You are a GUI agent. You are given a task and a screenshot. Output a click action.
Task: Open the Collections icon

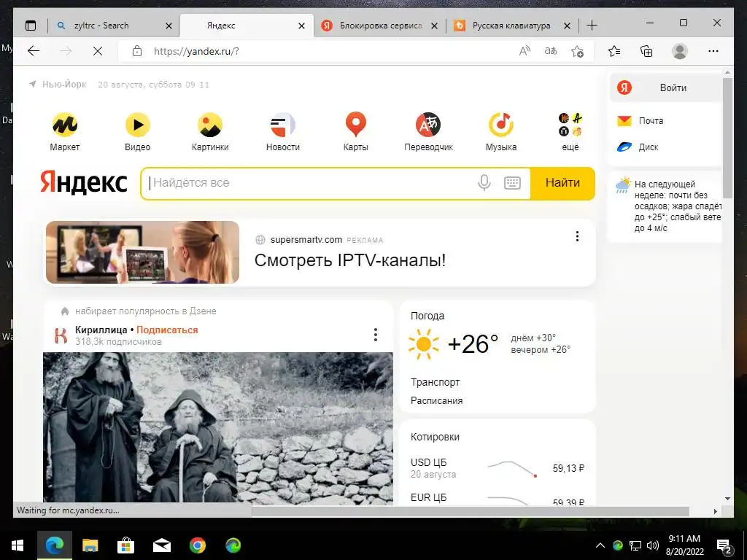tap(646, 51)
